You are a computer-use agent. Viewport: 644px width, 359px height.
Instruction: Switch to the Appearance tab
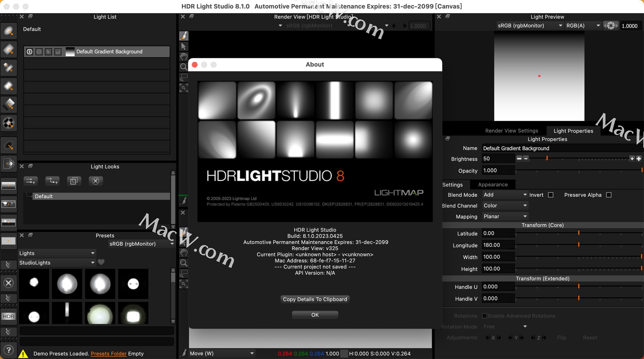click(493, 185)
